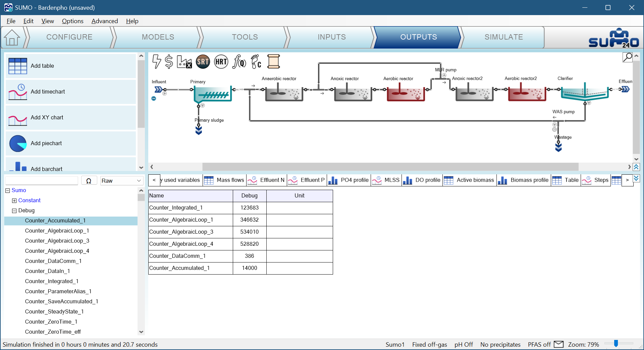Screen dimensions: 644x350
Task: Click the HRT icon in canvas toolbar
Action: pos(221,62)
